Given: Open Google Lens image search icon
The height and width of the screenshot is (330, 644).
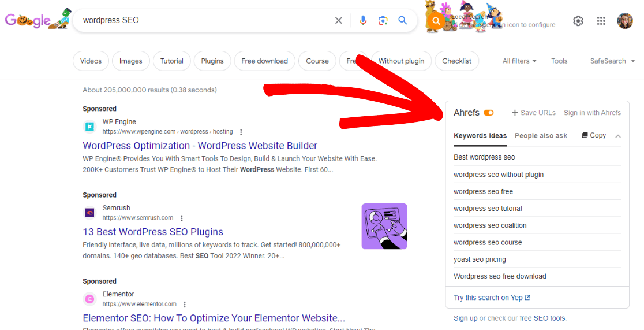Looking at the screenshot, I should [383, 21].
